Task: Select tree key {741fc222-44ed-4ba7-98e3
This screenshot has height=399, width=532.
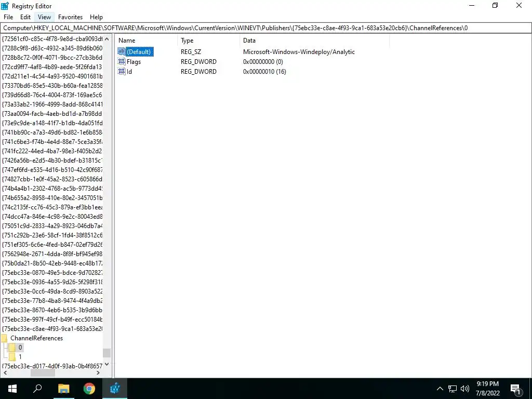Action: pyautogui.click(x=52, y=151)
